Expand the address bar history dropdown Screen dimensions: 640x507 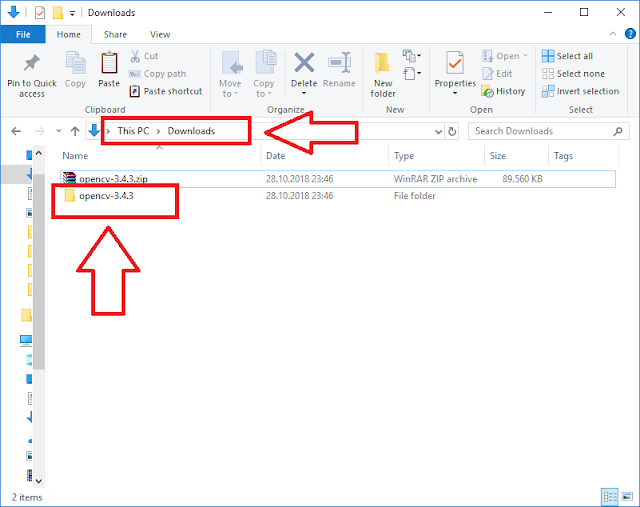[438, 131]
